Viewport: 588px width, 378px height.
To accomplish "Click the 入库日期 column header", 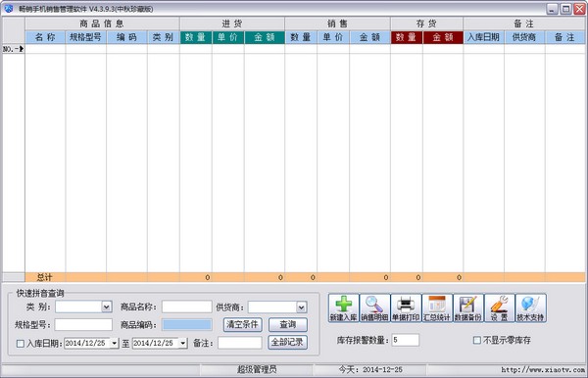I will 484,37.
